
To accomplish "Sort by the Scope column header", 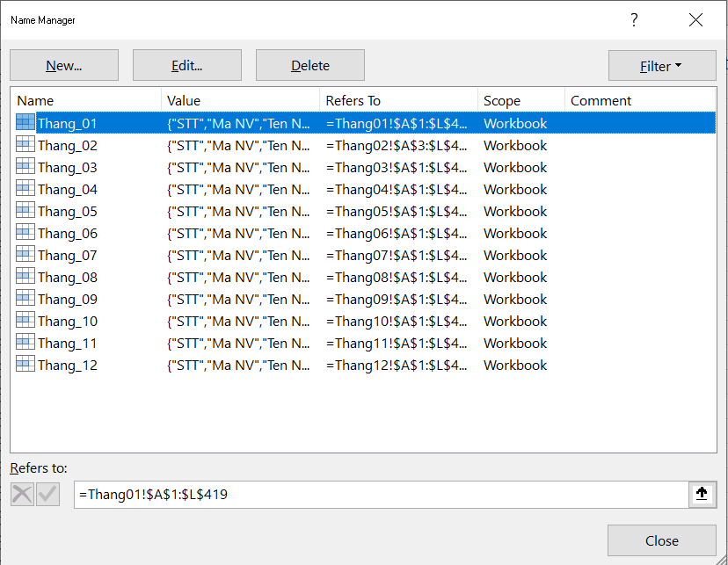I will point(521,100).
